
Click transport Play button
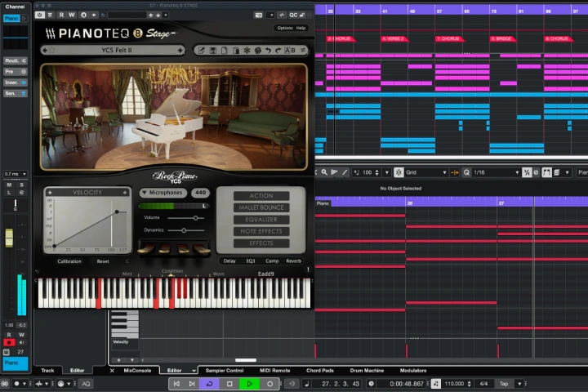(249, 384)
